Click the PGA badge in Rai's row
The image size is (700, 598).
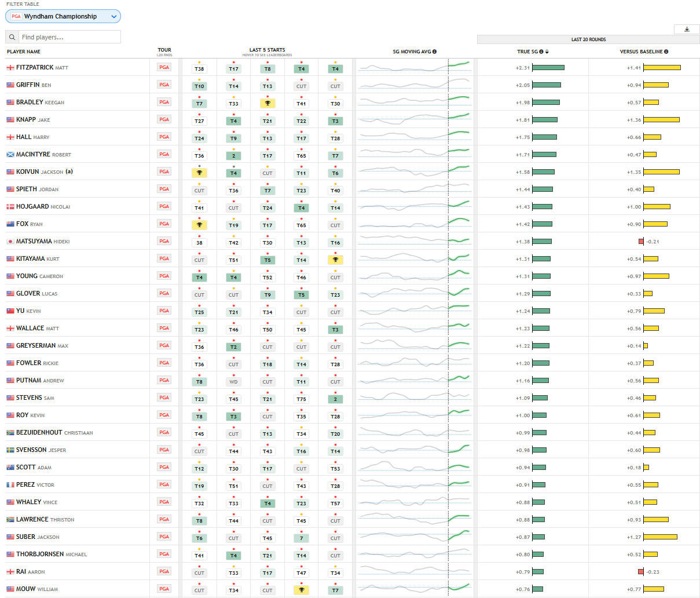coord(164,571)
